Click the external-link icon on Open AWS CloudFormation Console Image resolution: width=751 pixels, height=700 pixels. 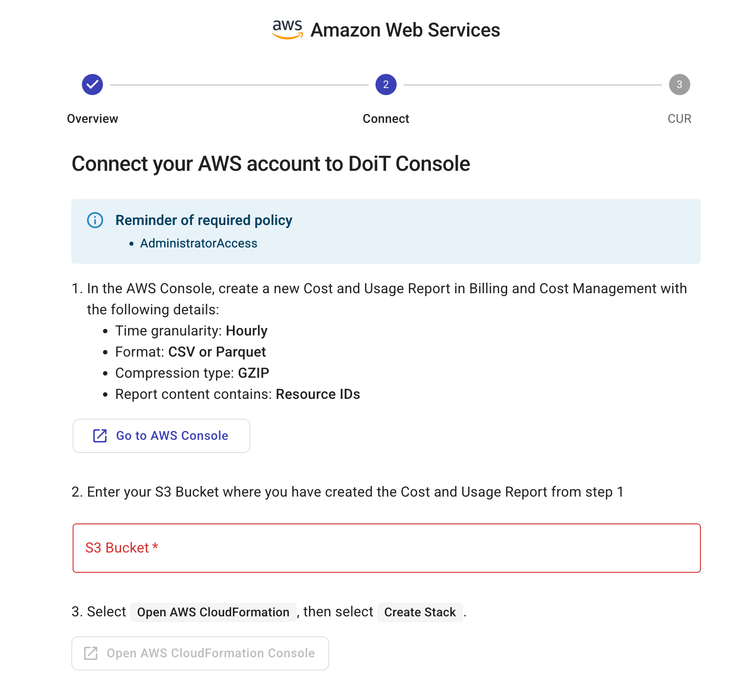(91, 653)
